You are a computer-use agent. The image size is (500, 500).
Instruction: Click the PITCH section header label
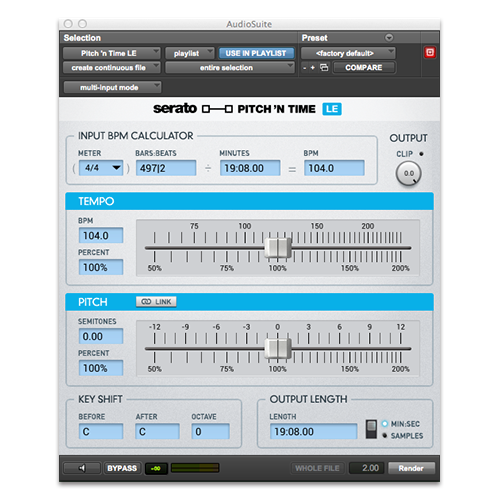coord(93,302)
